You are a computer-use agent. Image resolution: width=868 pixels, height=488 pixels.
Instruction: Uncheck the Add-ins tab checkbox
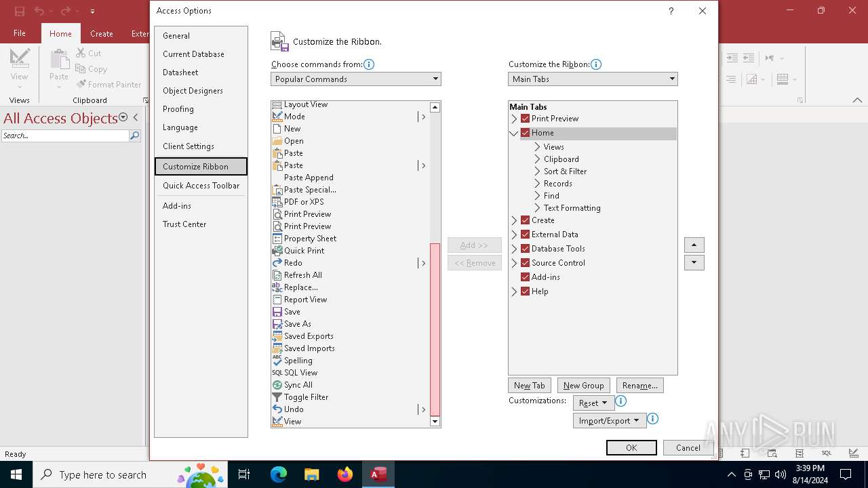point(525,277)
